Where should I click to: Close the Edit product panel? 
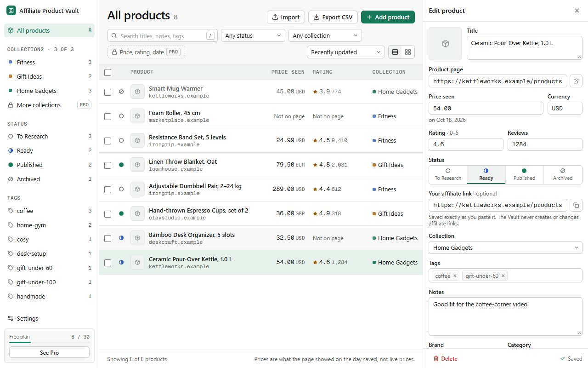tap(577, 11)
